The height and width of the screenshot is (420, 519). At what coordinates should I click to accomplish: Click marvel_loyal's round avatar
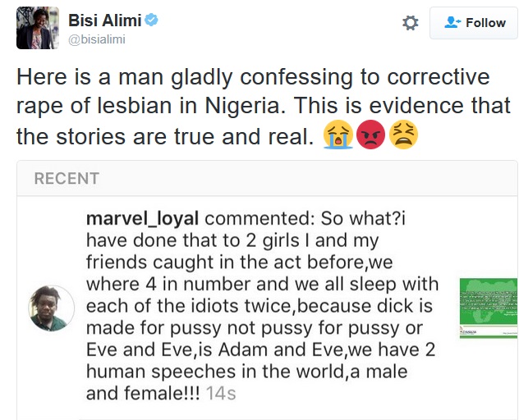click(52, 309)
